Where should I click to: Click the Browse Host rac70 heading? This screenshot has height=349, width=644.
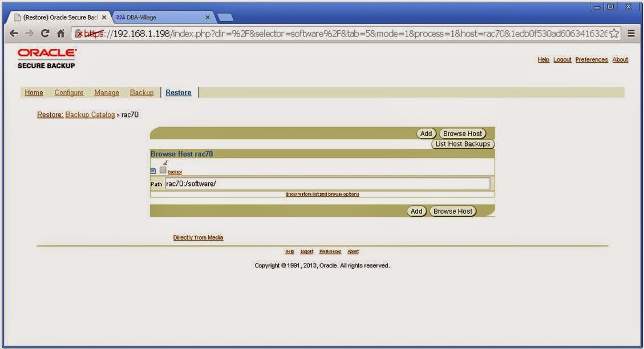pos(181,154)
